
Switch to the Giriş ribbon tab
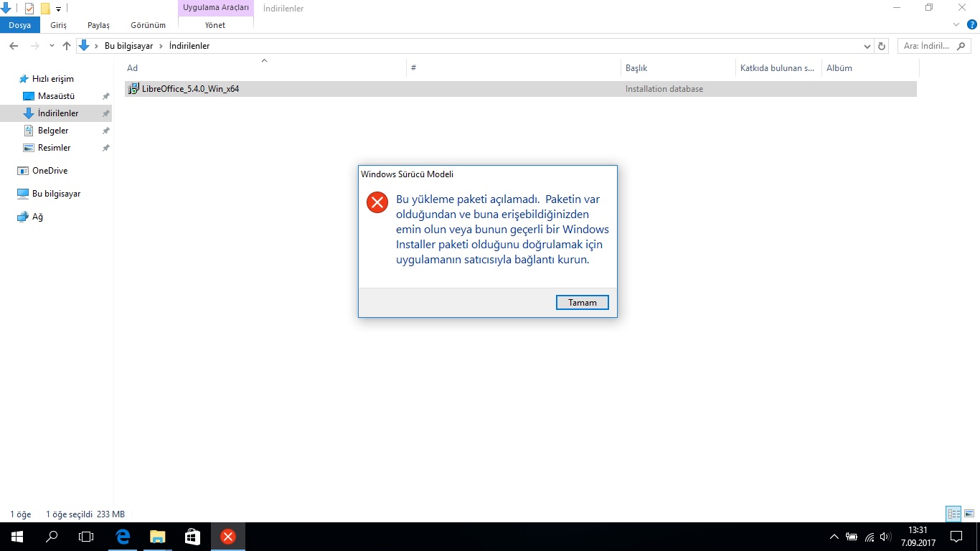pyautogui.click(x=59, y=25)
